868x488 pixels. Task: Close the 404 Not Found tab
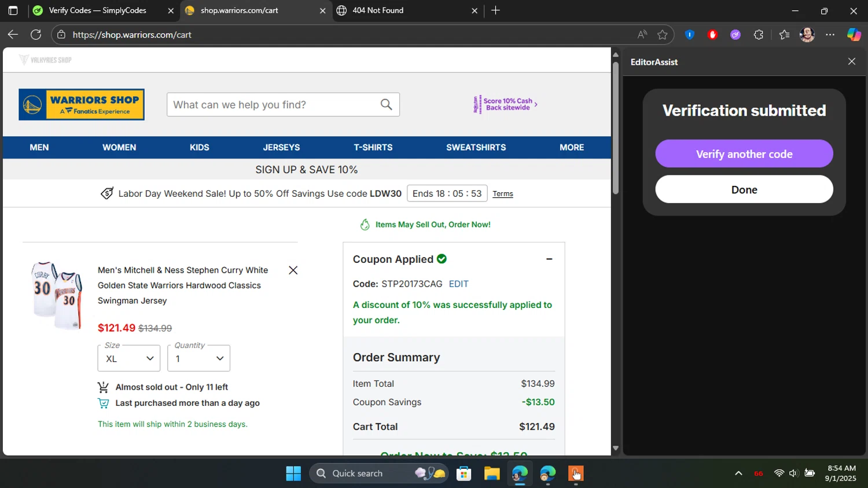[475, 11]
